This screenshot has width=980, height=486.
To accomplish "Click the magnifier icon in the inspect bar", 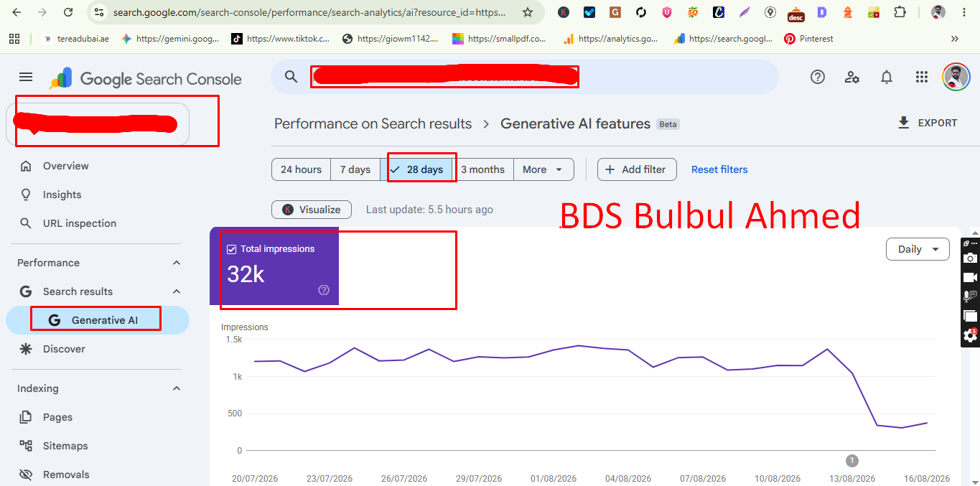I will (291, 77).
